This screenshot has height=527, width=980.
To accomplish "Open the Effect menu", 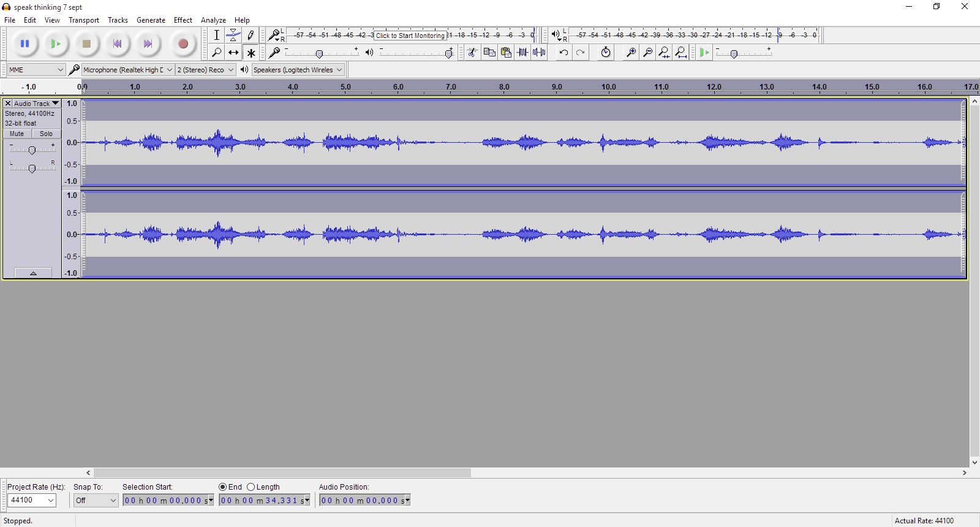I will [183, 20].
